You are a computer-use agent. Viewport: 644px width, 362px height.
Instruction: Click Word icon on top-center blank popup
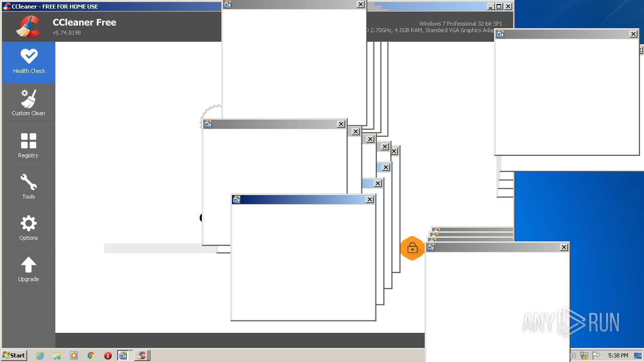[x=227, y=5]
